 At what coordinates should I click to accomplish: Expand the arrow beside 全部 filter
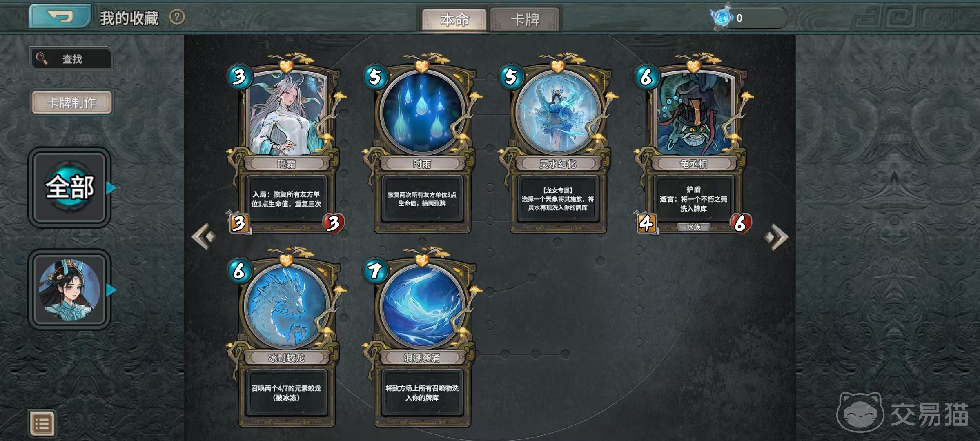[x=111, y=188]
